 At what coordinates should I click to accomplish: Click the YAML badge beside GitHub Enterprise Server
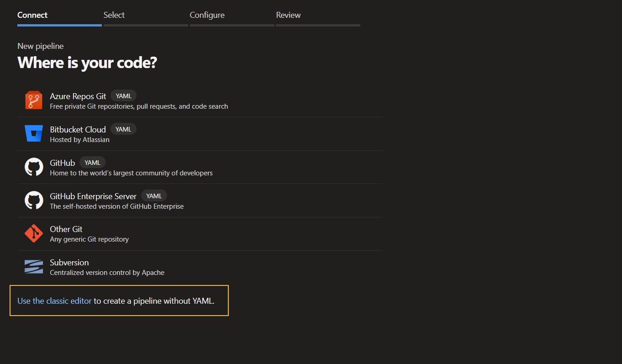tap(154, 196)
